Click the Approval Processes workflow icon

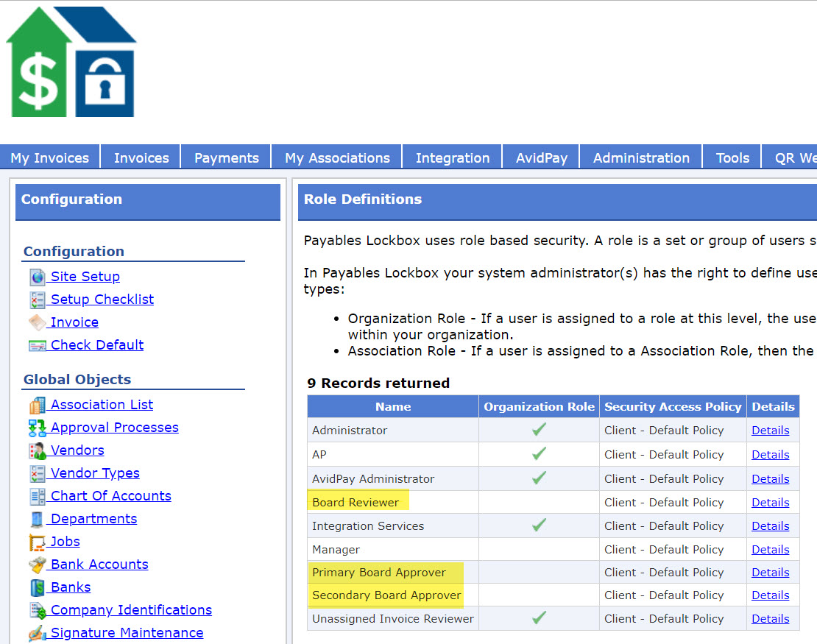(38, 428)
